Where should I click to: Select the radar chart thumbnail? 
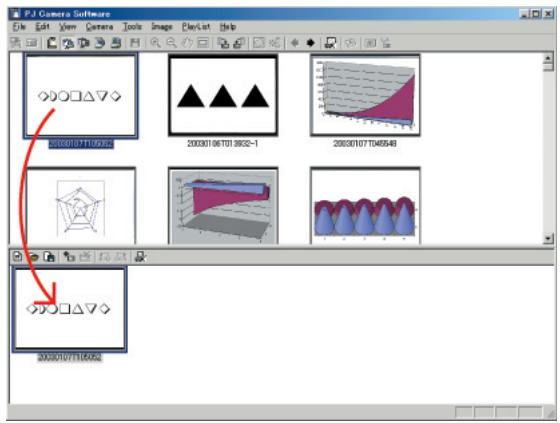[81, 206]
